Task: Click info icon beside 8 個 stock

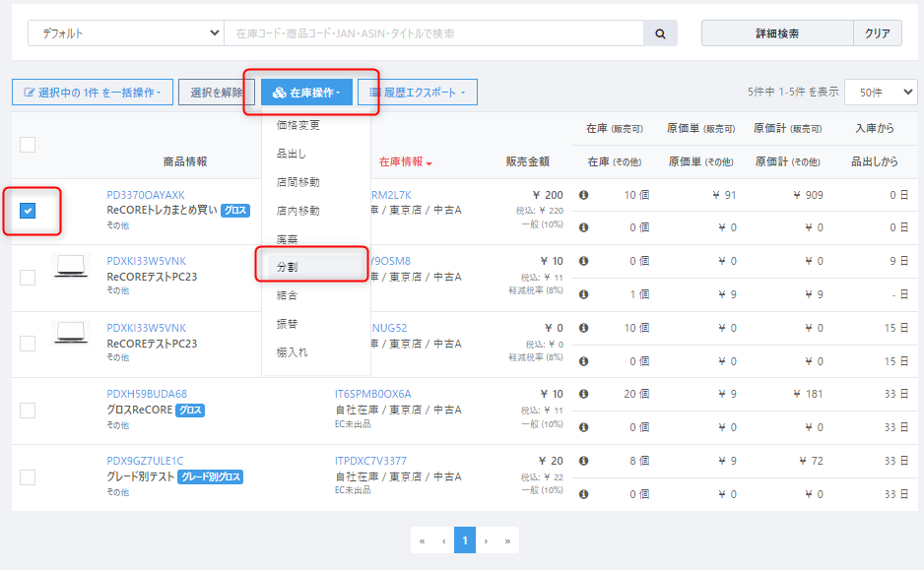Action: (x=583, y=461)
